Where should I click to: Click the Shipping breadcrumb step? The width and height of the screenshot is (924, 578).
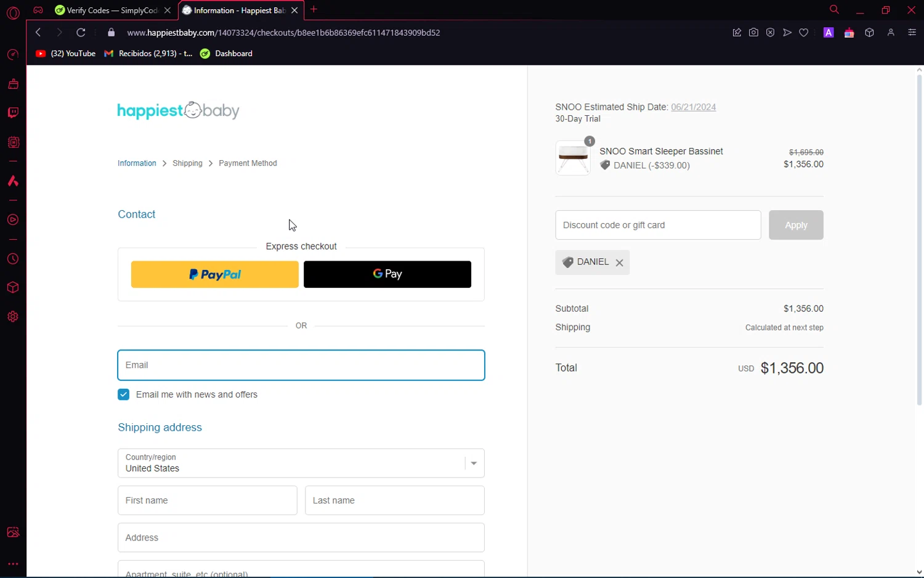[x=187, y=163]
